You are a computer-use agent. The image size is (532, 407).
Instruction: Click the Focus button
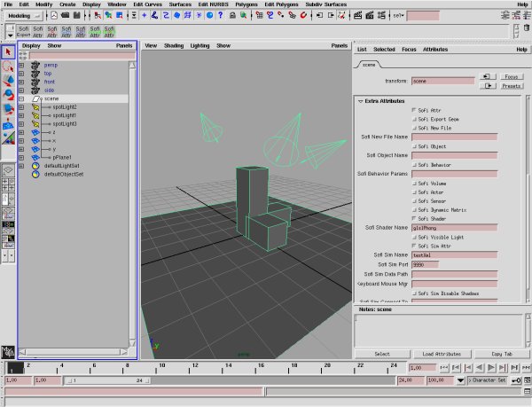512,76
